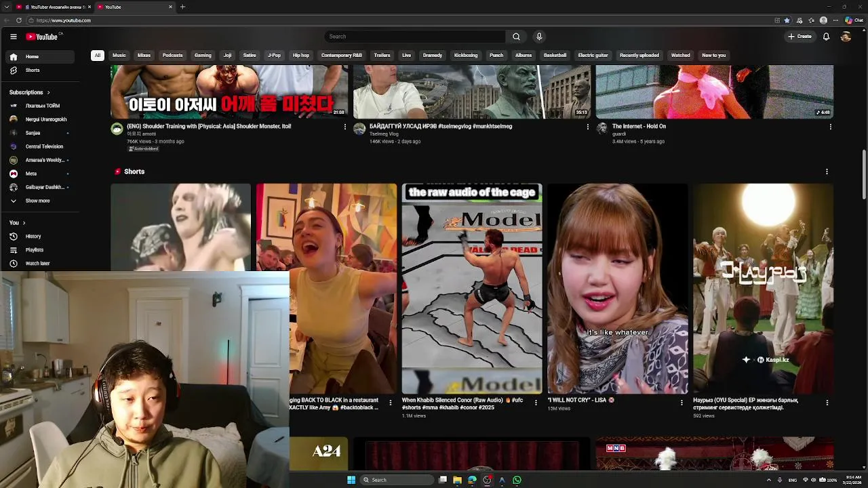868x488 pixels.
Task: Select the Hip hop filter chip
Action: (x=301, y=56)
